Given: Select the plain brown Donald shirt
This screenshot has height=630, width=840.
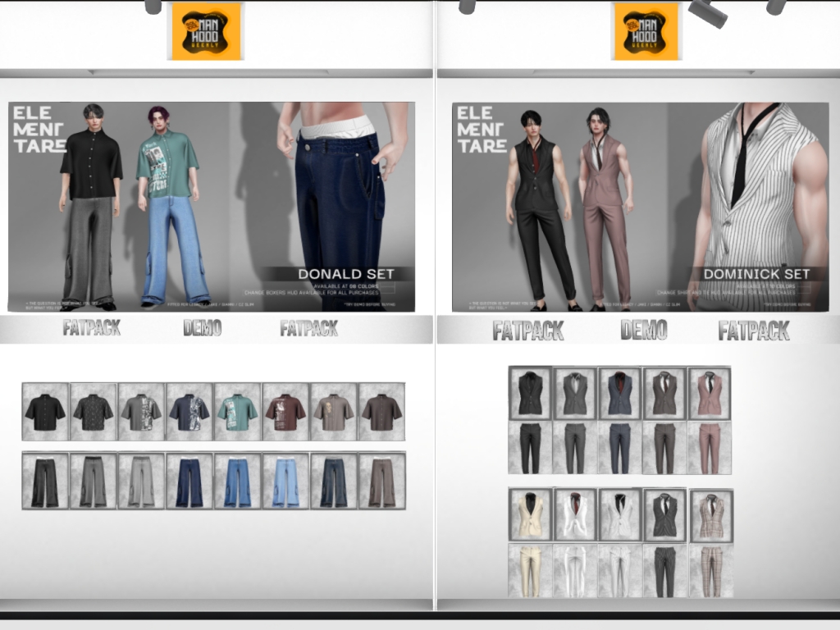Looking at the screenshot, I should tap(381, 412).
